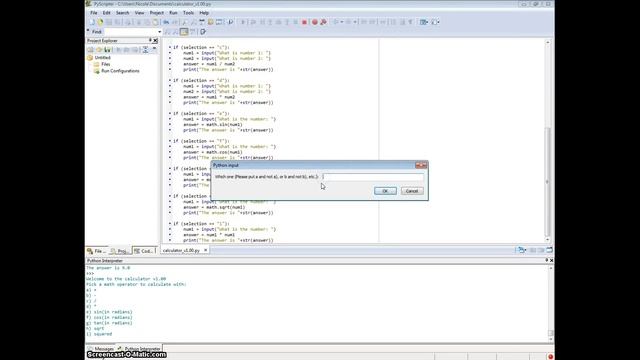
Task: Click the red Abort debugging square icon
Action: tap(304, 22)
